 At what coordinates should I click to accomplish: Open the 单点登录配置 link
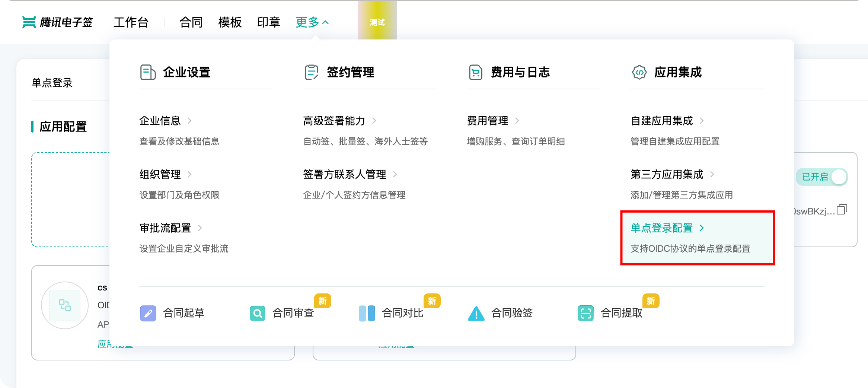pyautogui.click(x=661, y=228)
